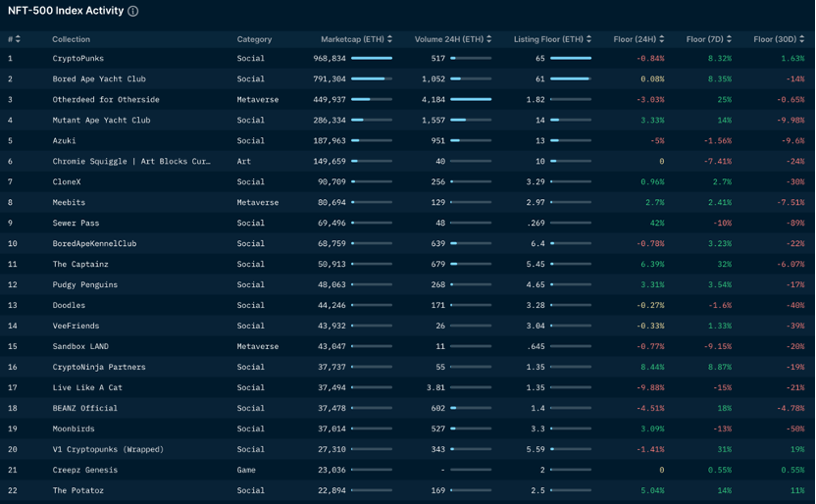Click Live Like A Cat volume 3.81
Image resolution: width=816 pixels, height=504 pixels.
click(x=436, y=387)
